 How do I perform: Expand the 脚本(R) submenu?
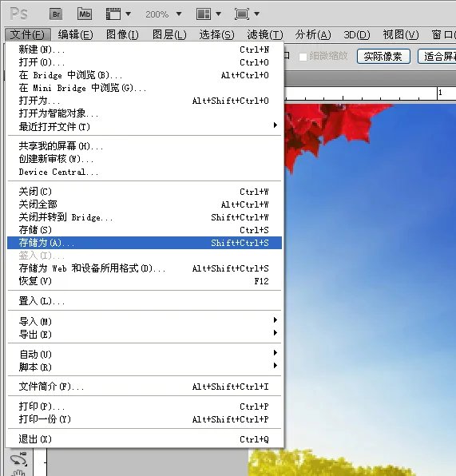coord(145,367)
